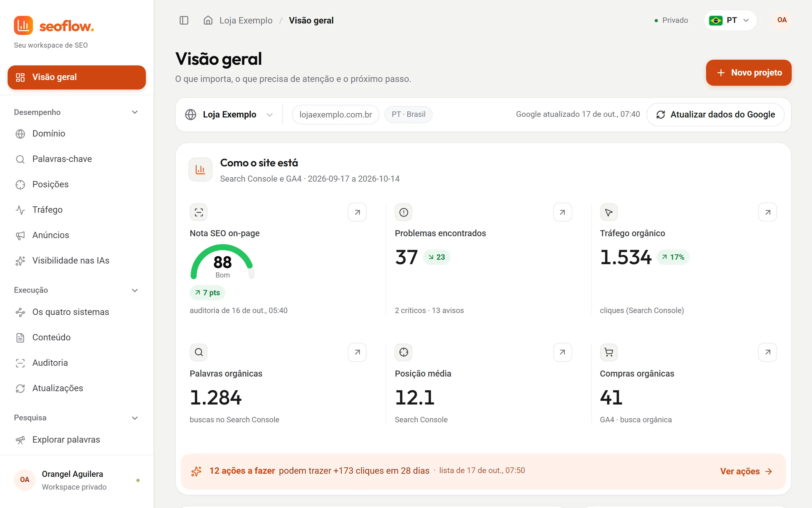
Task: Open the Posição média arrow link
Action: pos(562,352)
